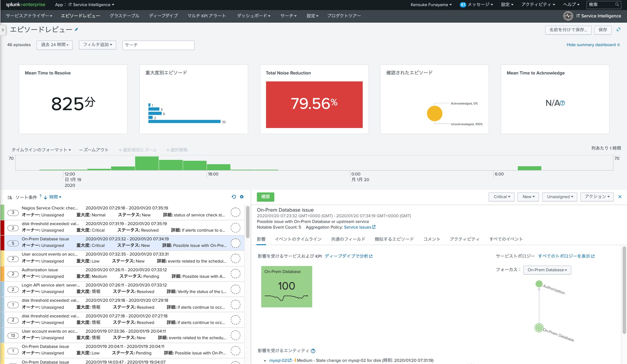This screenshot has height=364, width=627.
Task: Open the Service Issues aggregation policy link
Action: [x=359, y=227]
